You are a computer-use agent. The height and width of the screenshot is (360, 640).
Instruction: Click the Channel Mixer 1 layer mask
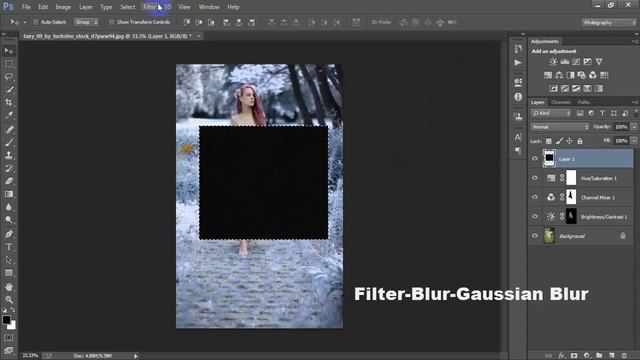(571, 197)
